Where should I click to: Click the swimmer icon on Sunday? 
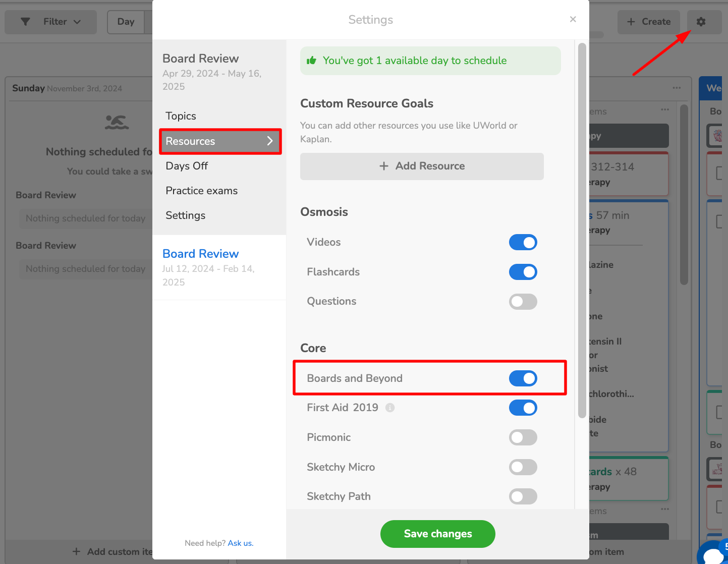pos(117,122)
